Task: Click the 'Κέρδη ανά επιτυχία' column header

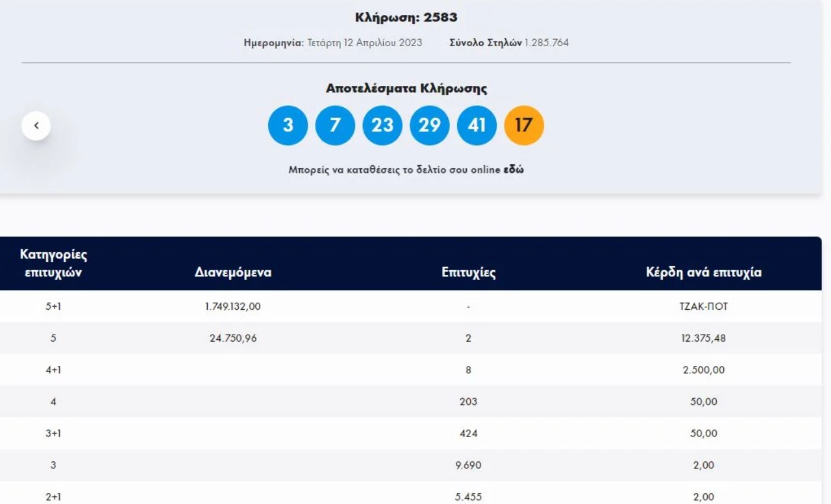Action: (703, 272)
